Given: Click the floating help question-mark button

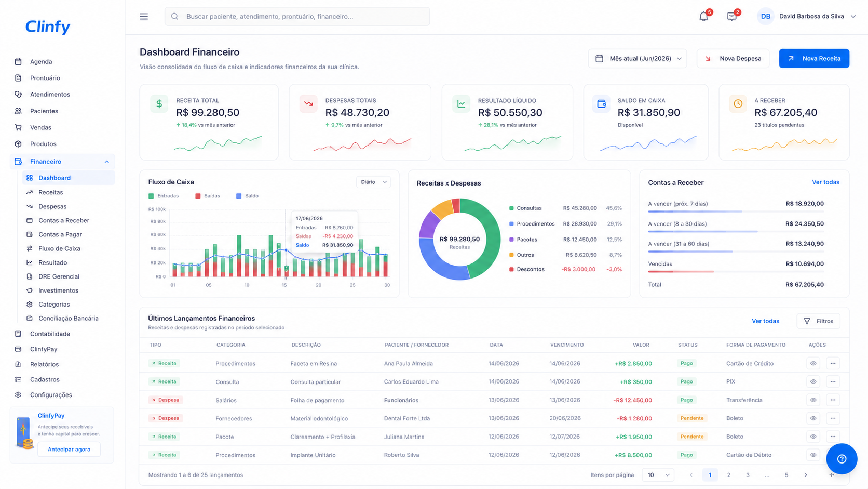Looking at the screenshot, I should click(x=842, y=459).
